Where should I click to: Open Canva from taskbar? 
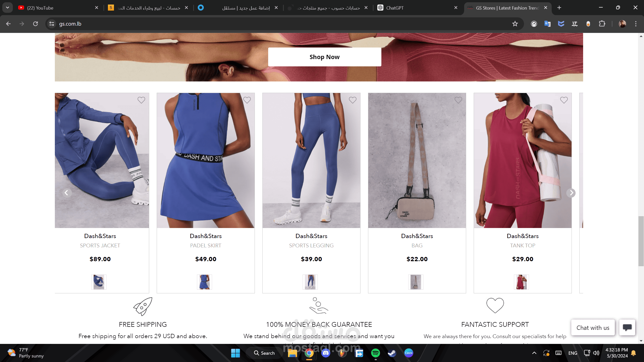409,353
